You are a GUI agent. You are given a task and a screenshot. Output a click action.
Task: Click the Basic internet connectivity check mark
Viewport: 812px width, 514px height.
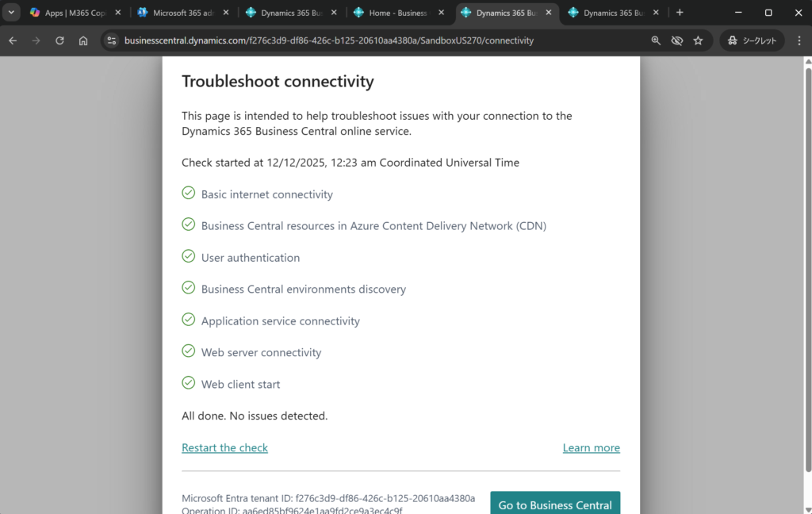(189, 193)
